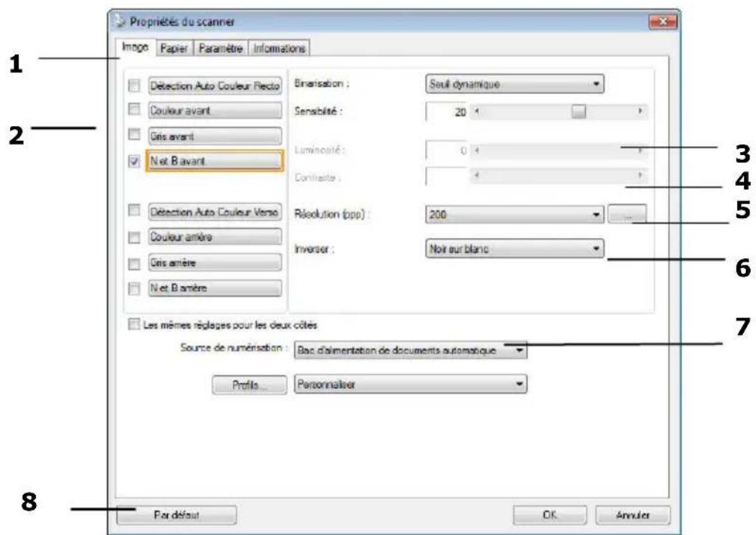This screenshot has height=535, width=756.
Task: Click the Annuler button
Action: (633, 515)
